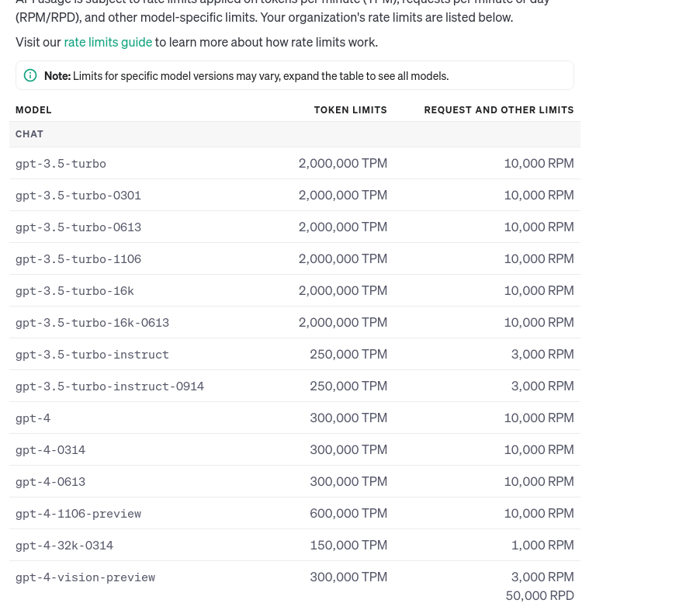Click the 300,000 TPM value for gpt-4-vision-preview
700x610 pixels.
coord(348,577)
